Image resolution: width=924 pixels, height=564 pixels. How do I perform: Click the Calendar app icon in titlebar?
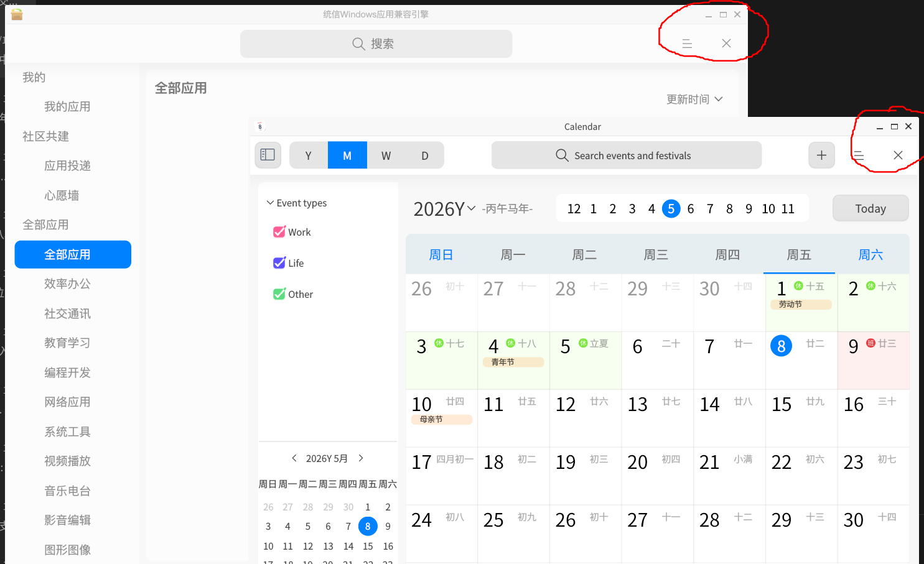pyautogui.click(x=260, y=126)
